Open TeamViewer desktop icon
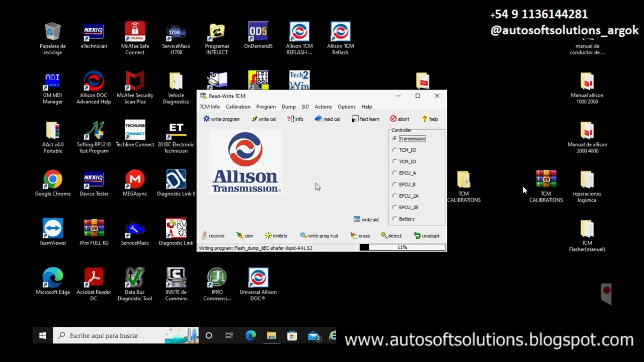 click(x=53, y=232)
